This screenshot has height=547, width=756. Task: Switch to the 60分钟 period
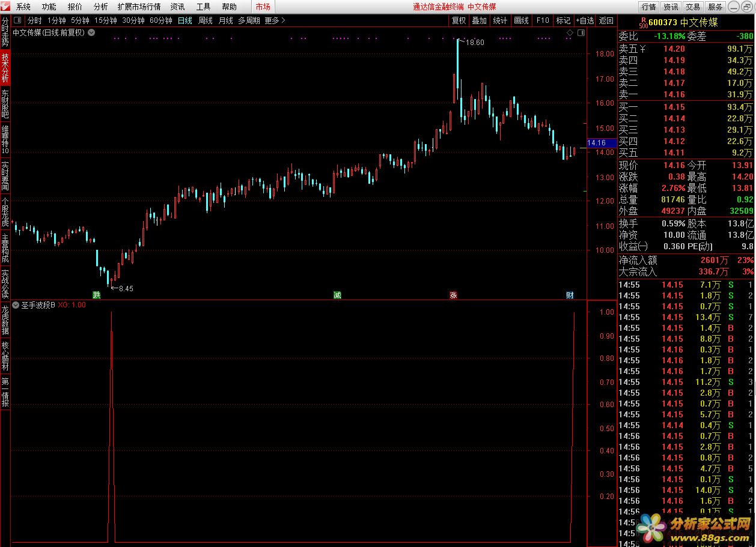click(x=161, y=20)
